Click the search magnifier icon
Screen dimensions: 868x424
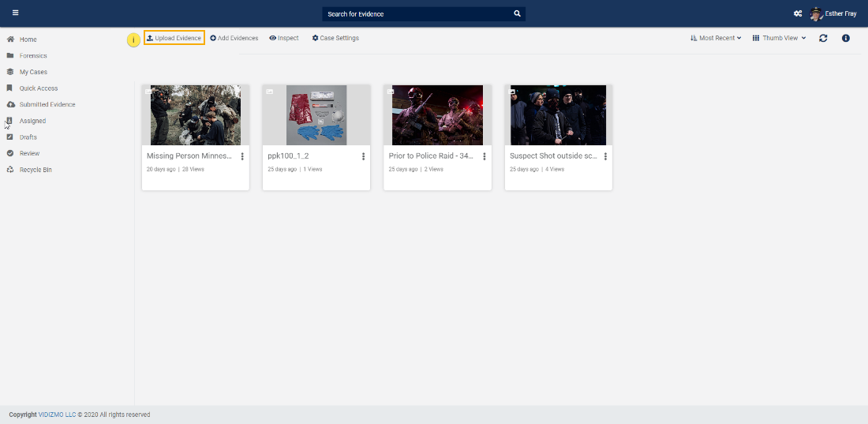pyautogui.click(x=517, y=14)
